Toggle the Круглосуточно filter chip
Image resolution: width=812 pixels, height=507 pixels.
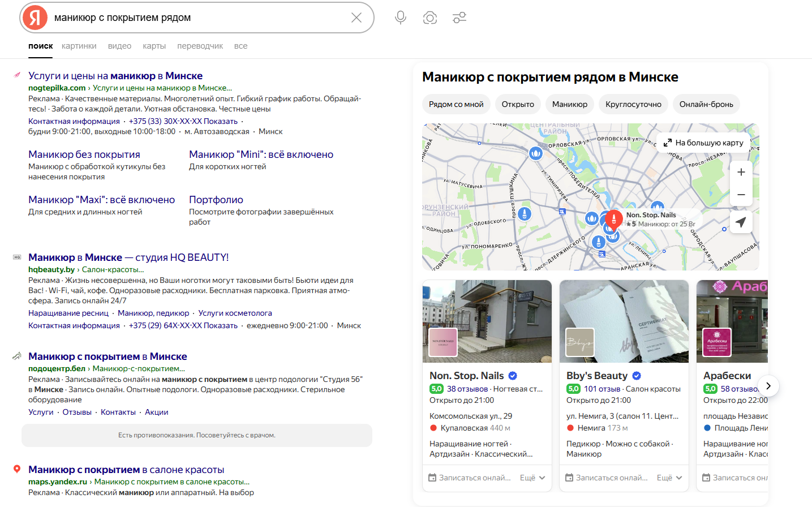click(633, 104)
